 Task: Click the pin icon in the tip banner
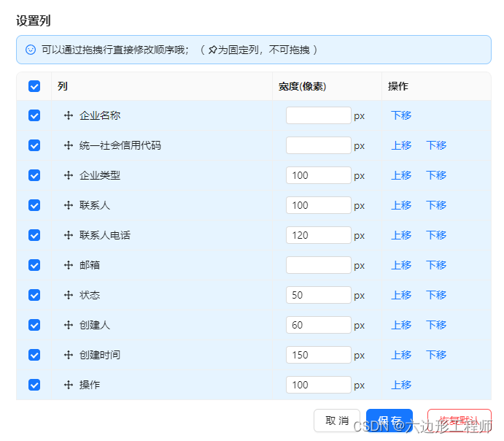click(x=212, y=50)
